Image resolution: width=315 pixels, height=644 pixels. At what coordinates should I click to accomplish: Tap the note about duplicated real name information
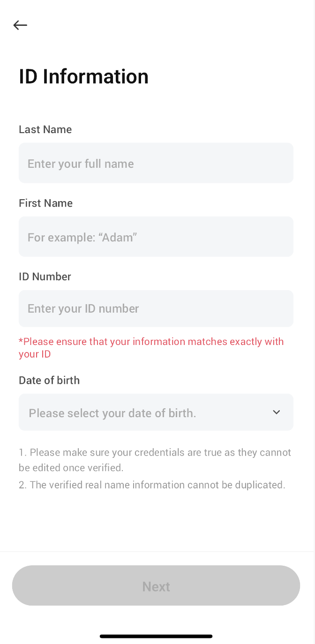[x=152, y=485]
